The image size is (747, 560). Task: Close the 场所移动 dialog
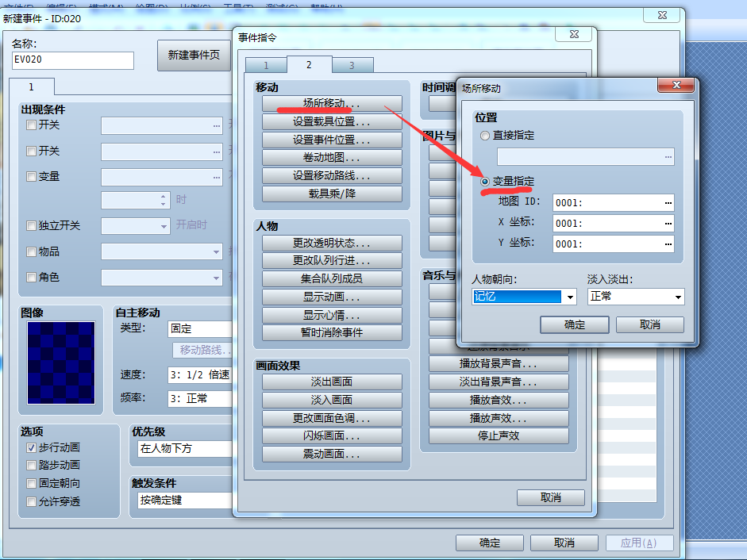coord(676,85)
